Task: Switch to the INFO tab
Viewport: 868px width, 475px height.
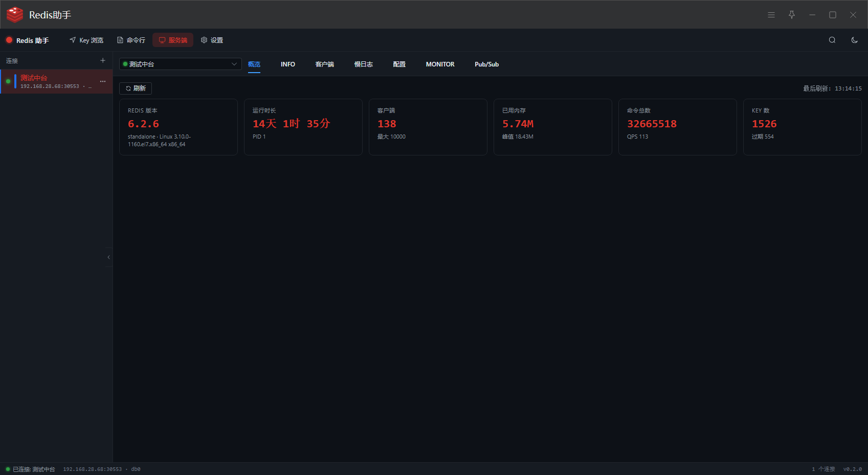Action: click(288, 64)
